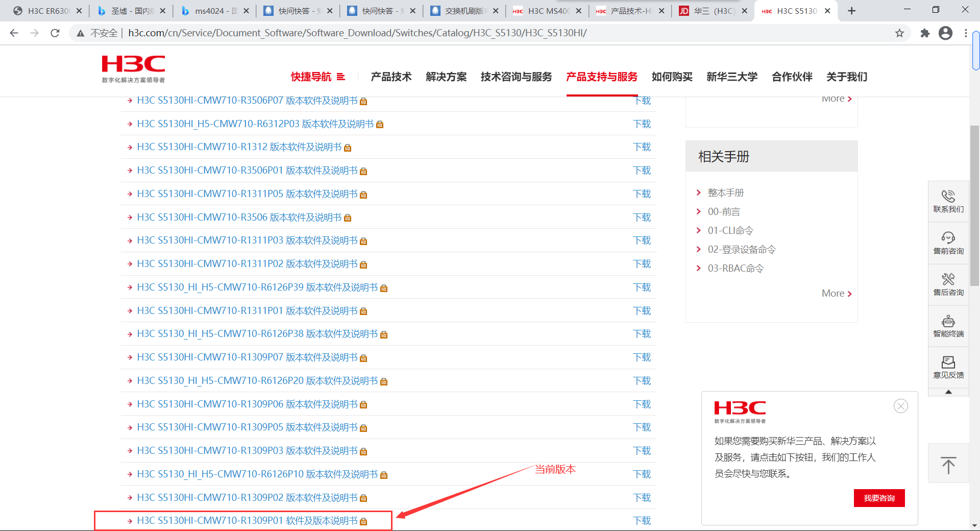
Task: Open S5130HI_H5-CMW710-R6312P03 版本软件及说明书 link
Action: [x=255, y=124]
